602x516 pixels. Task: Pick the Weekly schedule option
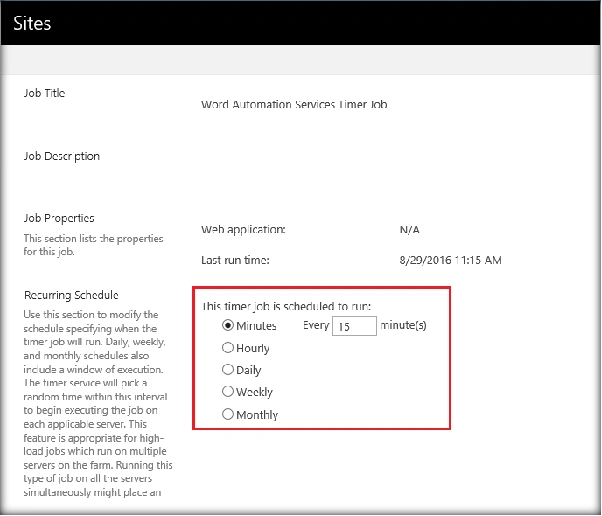pyautogui.click(x=228, y=392)
